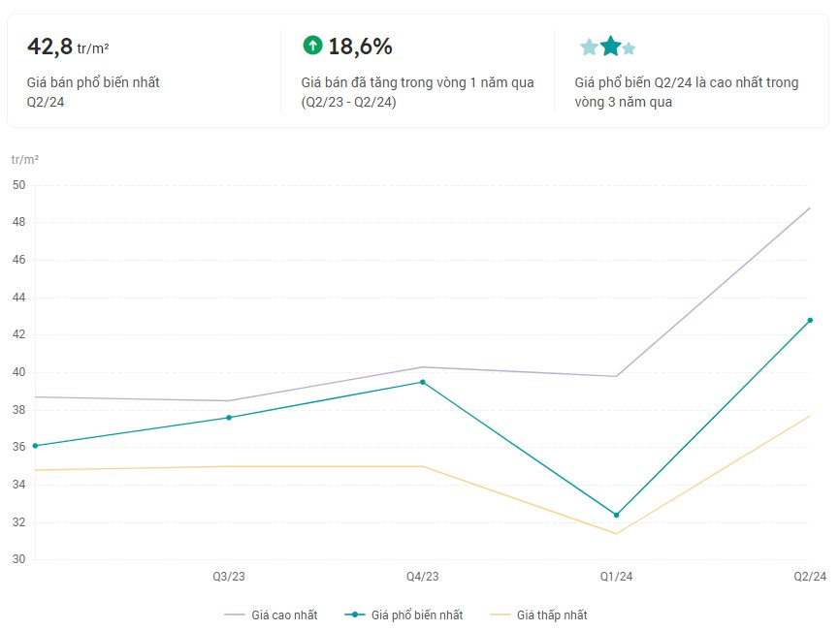Click the "cao nhất trong vòng 3 năm qua" note
The width and height of the screenshot is (840, 630).
tap(687, 92)
